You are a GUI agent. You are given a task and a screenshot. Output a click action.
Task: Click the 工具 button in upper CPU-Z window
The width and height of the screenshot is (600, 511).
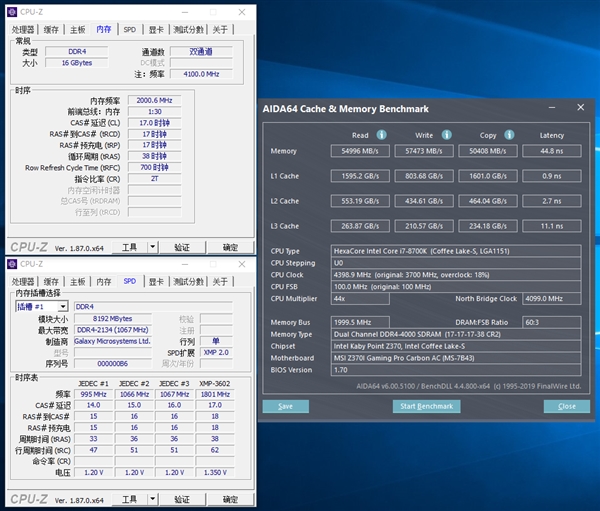click(129, 247)
